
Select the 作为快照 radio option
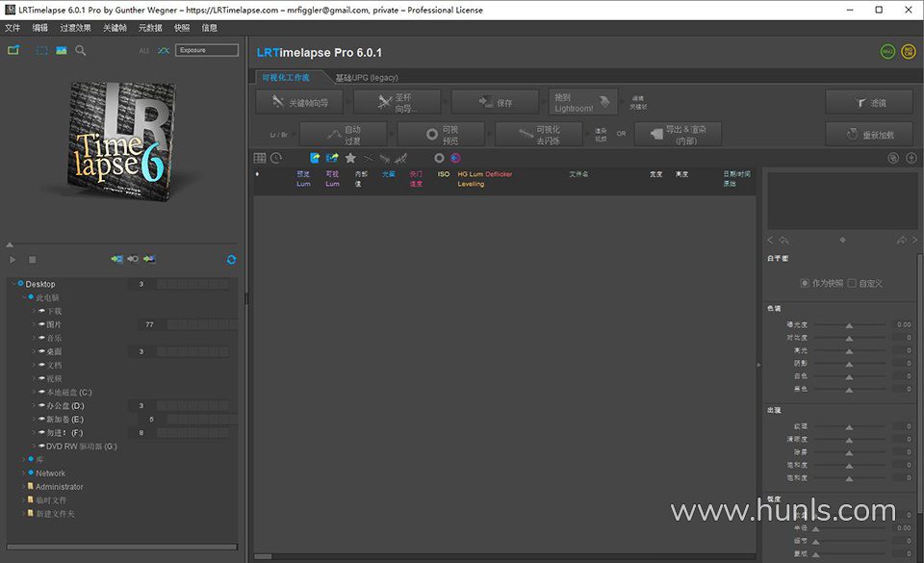pos(805,283)
